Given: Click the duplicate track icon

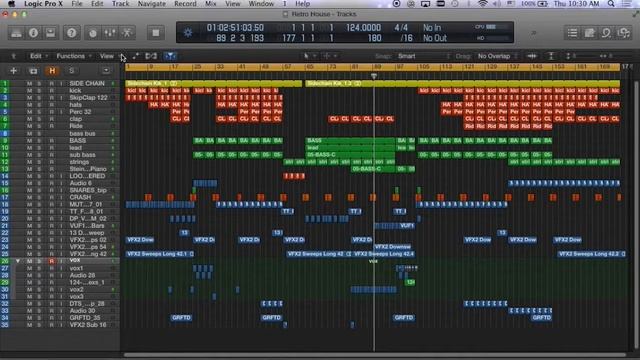Looking at the screenshot, I should [33, 71].
